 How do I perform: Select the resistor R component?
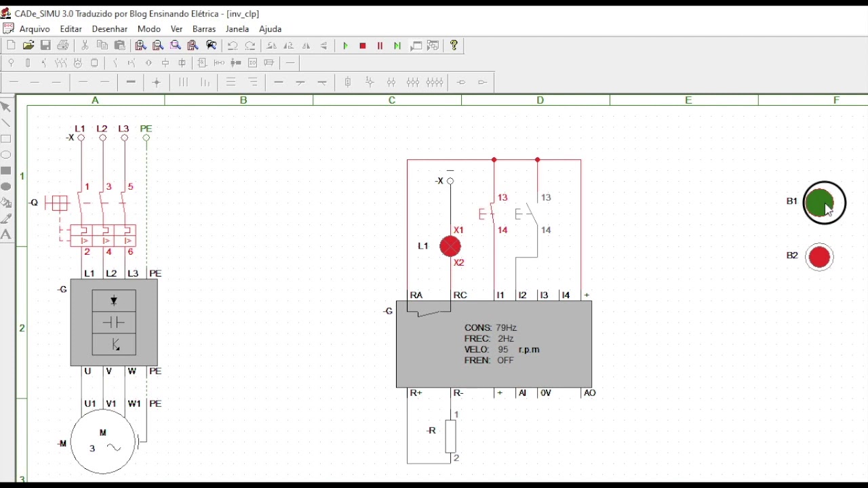point(452,436)
